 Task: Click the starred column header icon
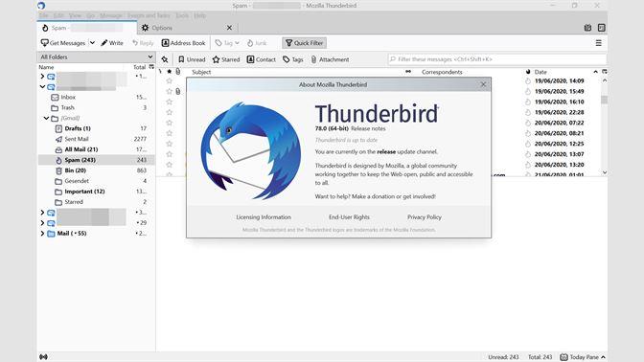pyautogui.click(x=170, y=72)
